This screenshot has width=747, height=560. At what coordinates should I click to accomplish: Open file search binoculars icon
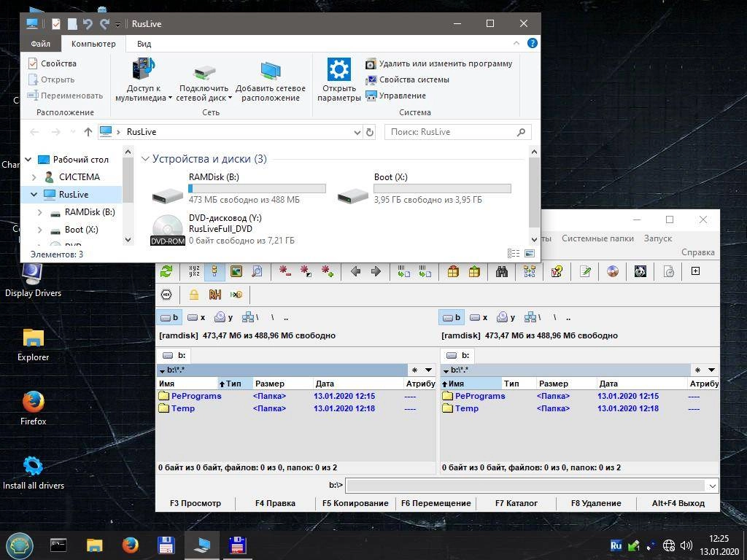click(502, 271)
